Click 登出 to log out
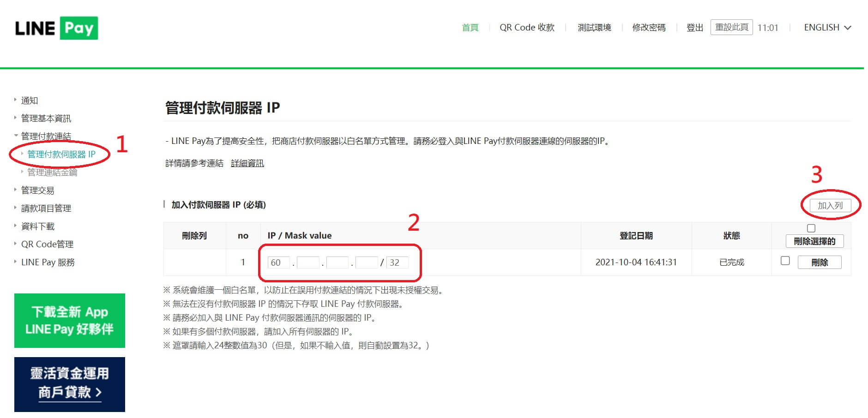Image resolution: width=868 pixels, height=418 pixels. point(694,28)
